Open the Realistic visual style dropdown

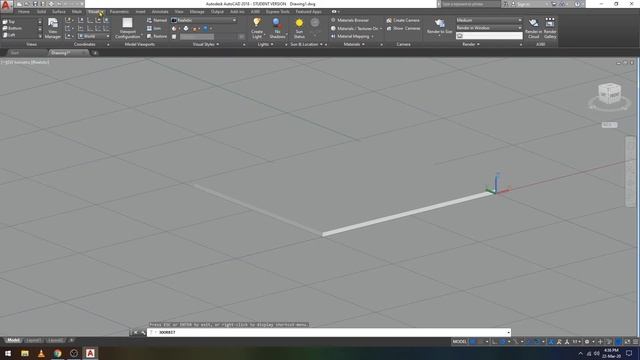coord(204,20)
